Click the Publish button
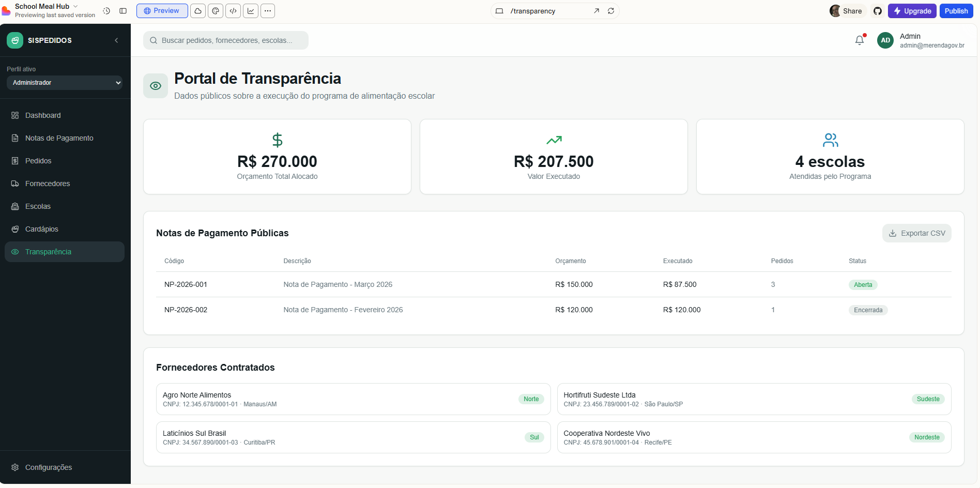 tap(956, 11)
